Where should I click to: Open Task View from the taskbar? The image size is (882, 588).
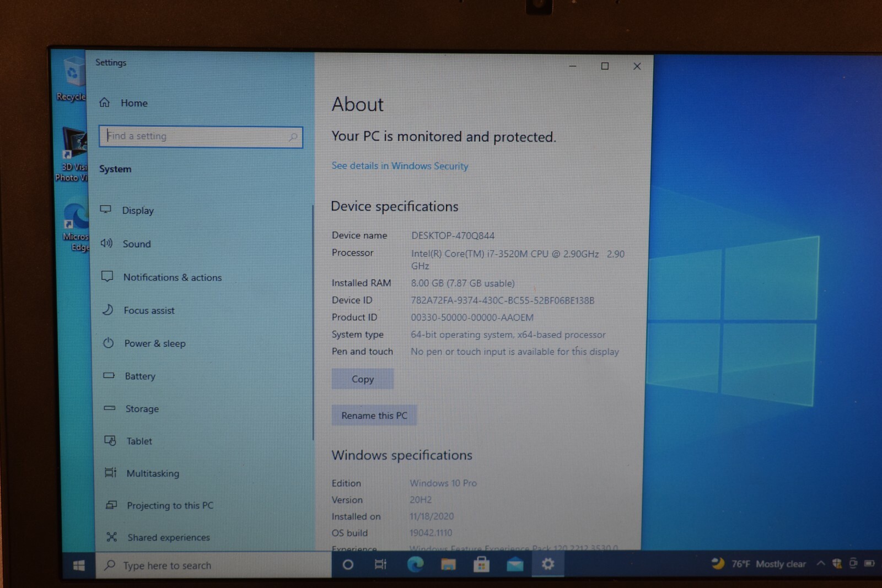(x=380, y=564)
